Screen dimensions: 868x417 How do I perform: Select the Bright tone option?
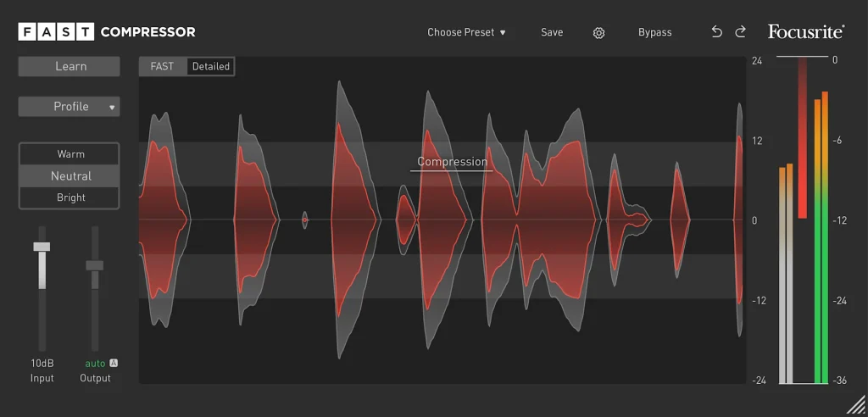pos(70,197)
